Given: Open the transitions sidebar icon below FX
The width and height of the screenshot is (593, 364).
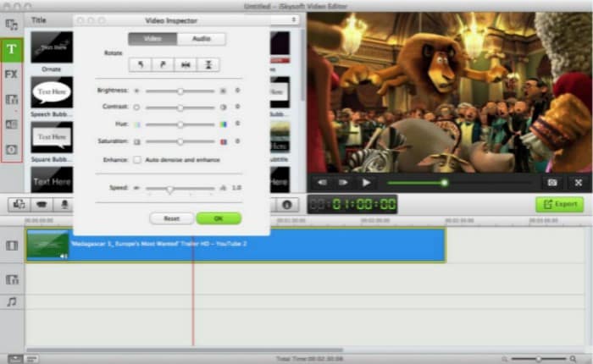Looking at the screenshot, I should (12, 99).
